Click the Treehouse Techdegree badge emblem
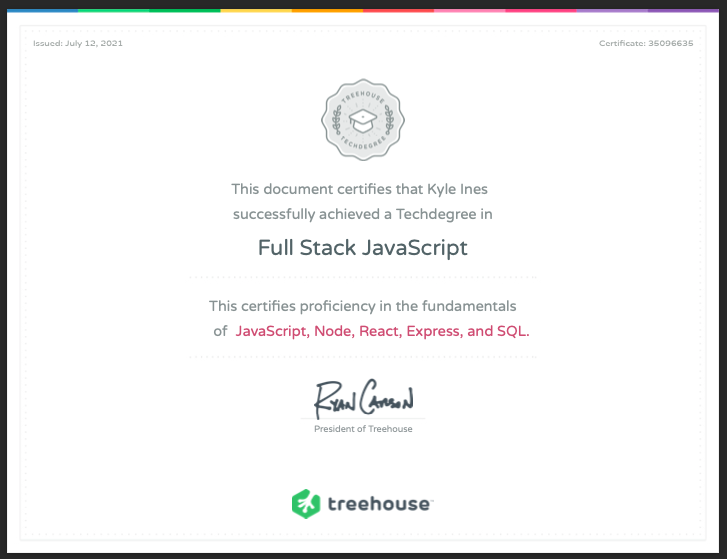 [363, 120]
